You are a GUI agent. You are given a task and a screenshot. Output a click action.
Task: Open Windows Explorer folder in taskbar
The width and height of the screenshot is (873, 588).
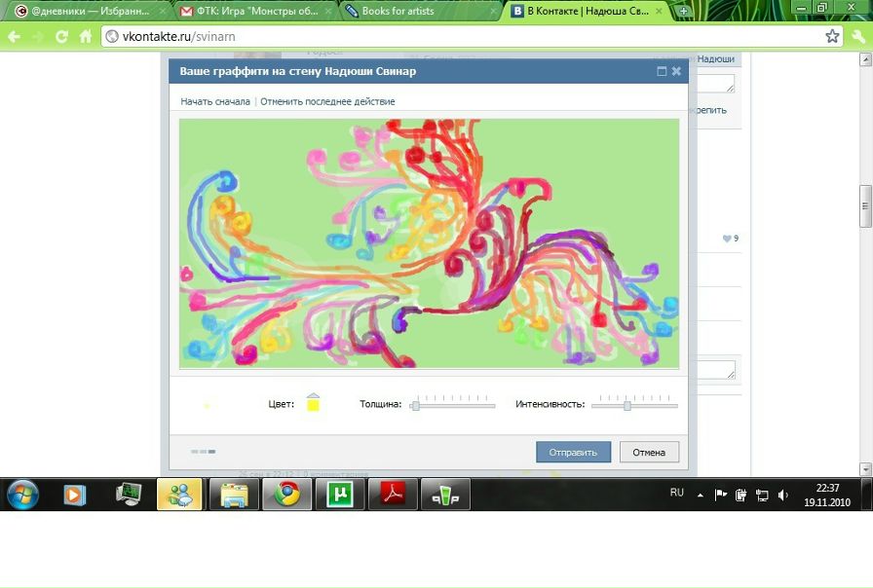234,495
